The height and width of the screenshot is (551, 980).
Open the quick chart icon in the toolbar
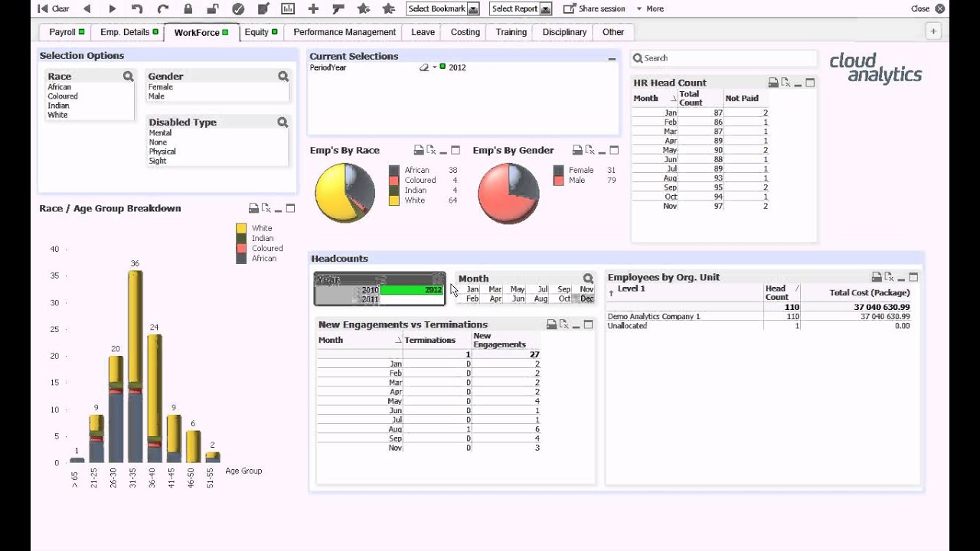click(x=288, y=8)
